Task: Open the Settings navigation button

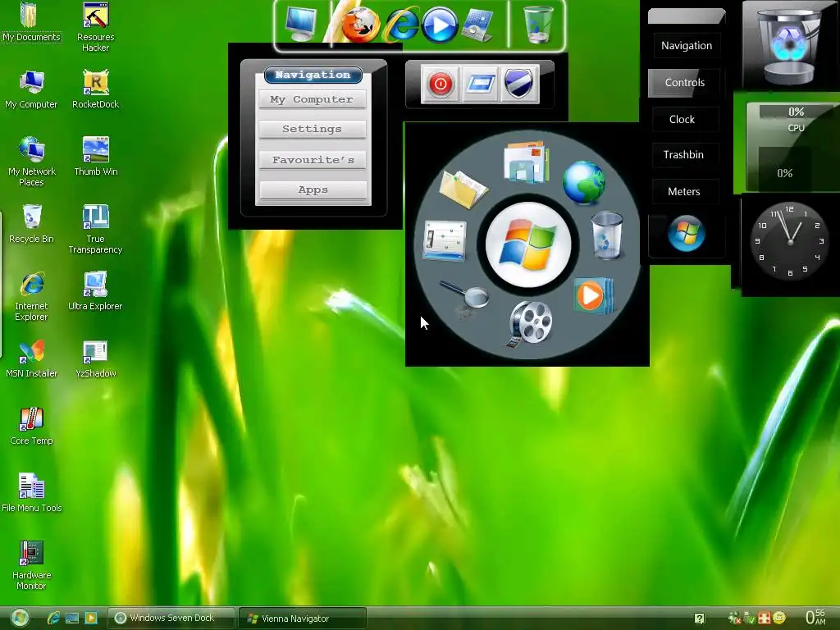Action: click(x=313, y=129)
